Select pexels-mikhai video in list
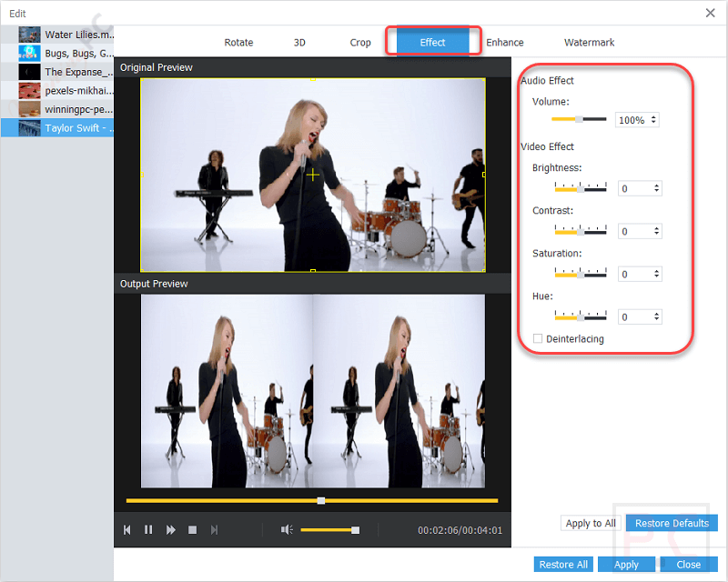The height and width of the screenshot is (582, 728). point(57,91)
